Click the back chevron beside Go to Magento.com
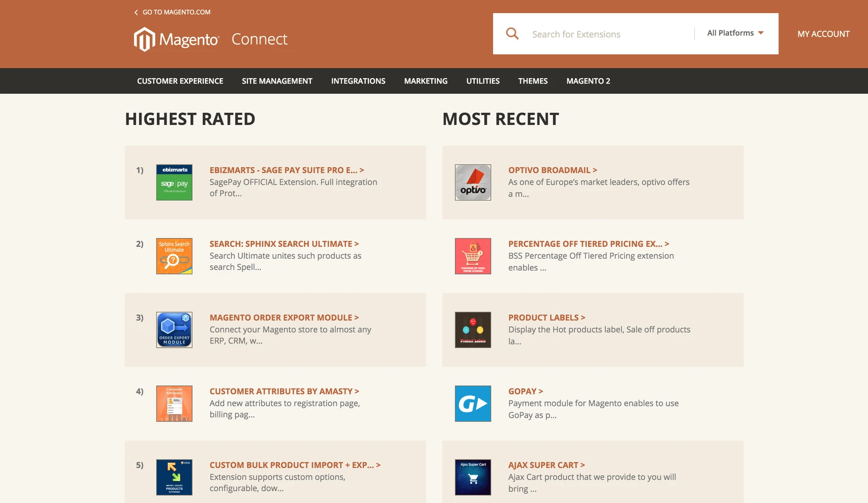 pos(136,12)
